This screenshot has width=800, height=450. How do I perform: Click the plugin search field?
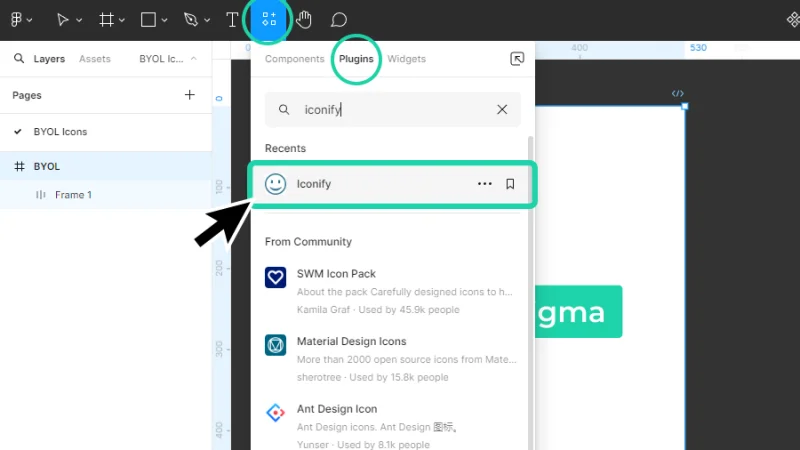pyautogui.click(x=393, y=109)
